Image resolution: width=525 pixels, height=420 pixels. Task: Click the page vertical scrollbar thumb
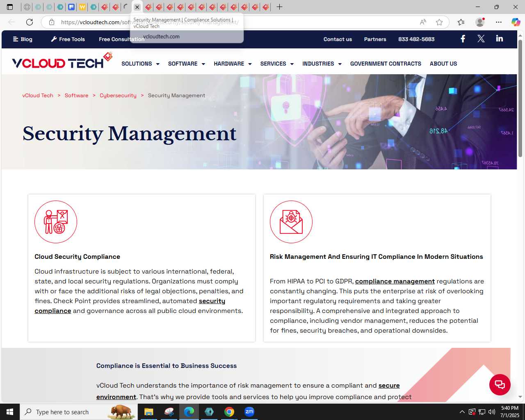tap(520, 98)
